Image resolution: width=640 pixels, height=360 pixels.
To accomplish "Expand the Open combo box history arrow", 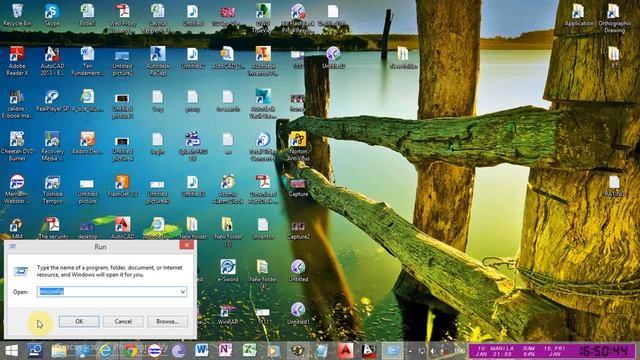I will pyautogui.click(x=183, y=291).
